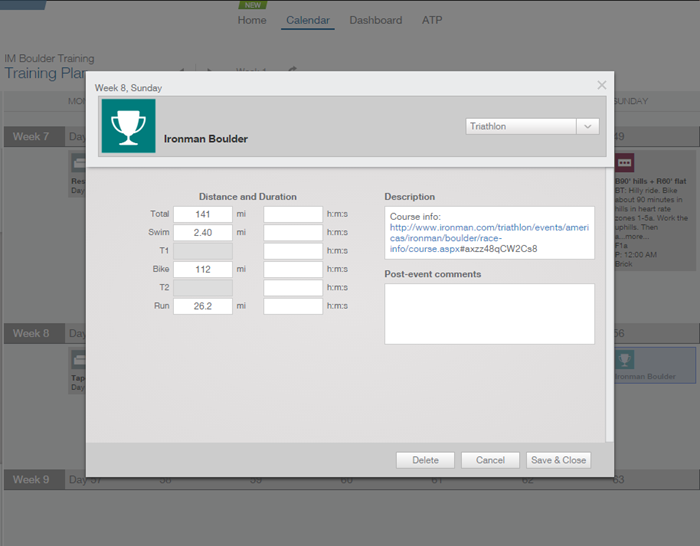Click the Cancel button
Image resolution: width=700 pixels, height=546 pixels.
pos(490,460)
